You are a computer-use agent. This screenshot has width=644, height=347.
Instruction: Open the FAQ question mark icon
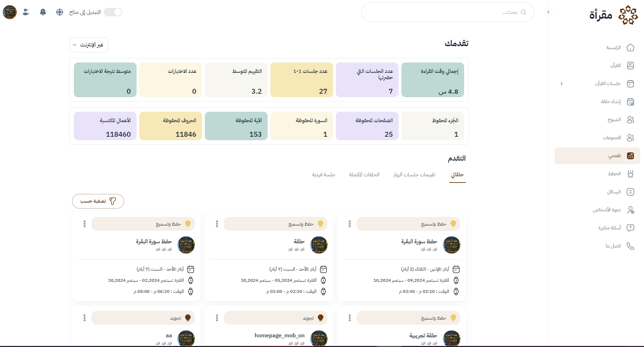click(x=630, y=228)
